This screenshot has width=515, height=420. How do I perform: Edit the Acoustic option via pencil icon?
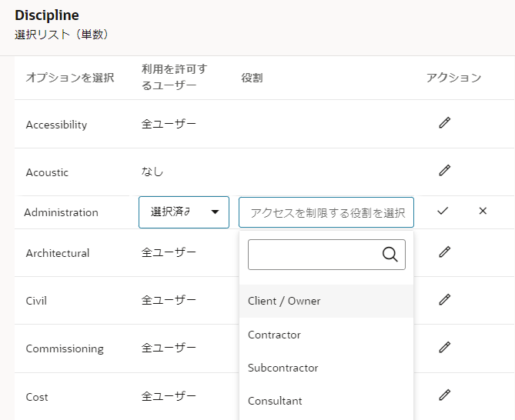[444, 170]
